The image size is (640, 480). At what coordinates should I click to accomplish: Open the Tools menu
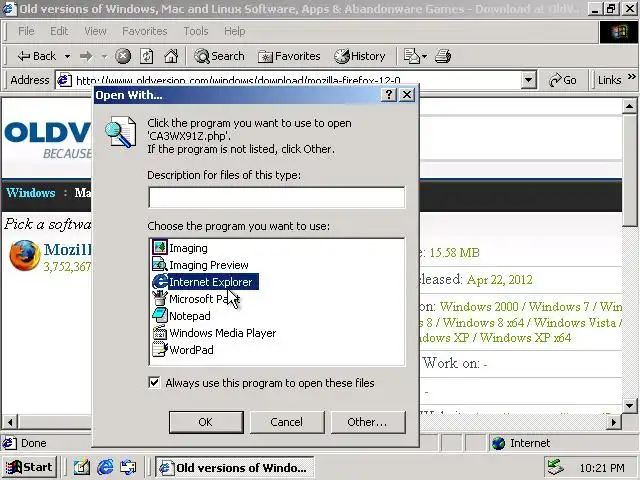coord(196,31)
